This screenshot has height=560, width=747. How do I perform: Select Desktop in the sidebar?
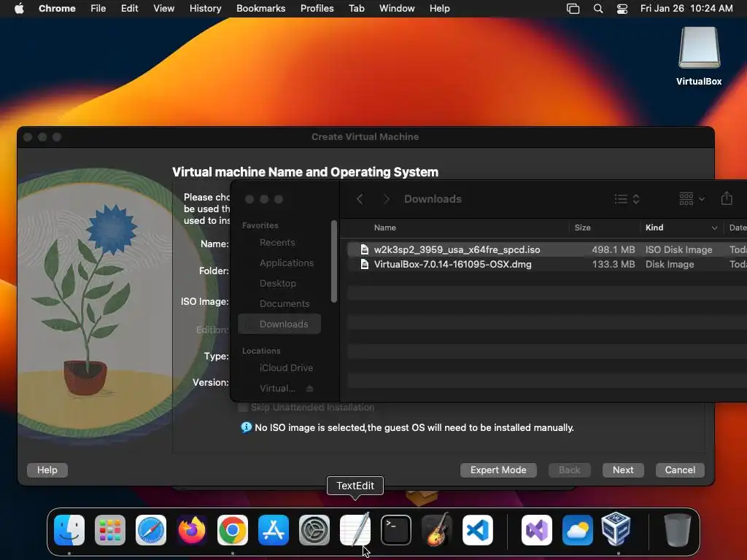point(279,284)
